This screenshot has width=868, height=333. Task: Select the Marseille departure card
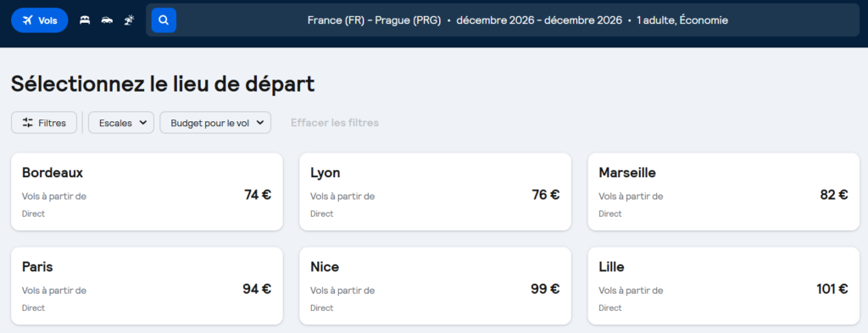[724, 192]
